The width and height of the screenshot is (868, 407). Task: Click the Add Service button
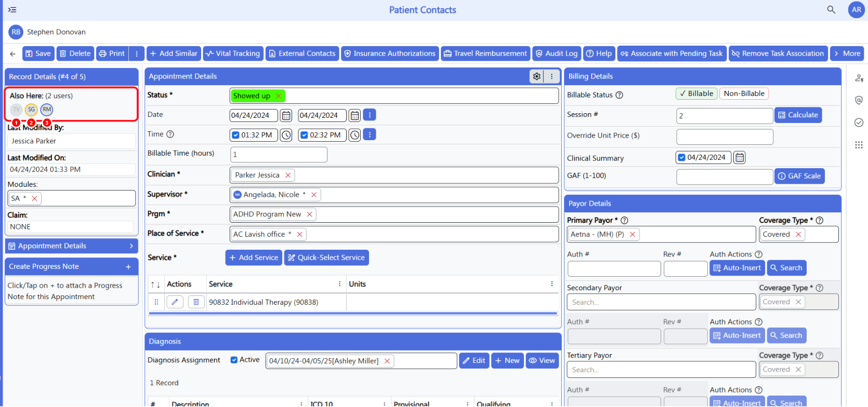pos(254,257)
